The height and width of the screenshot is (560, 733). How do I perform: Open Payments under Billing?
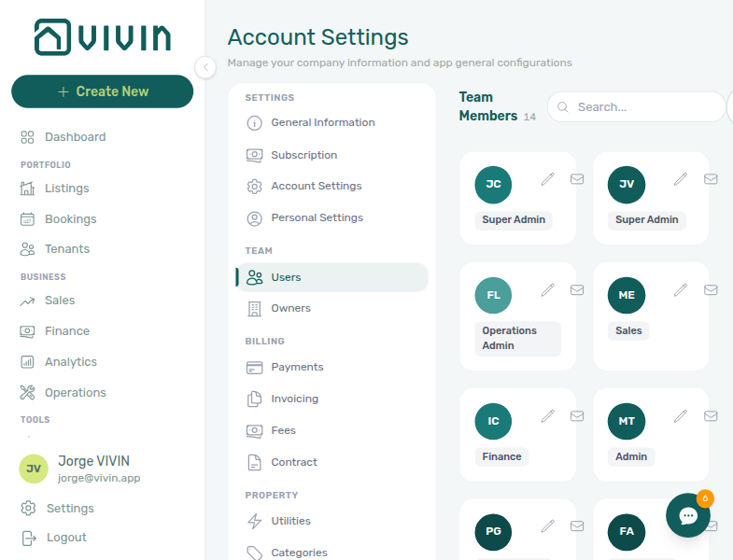pos(285,368)
